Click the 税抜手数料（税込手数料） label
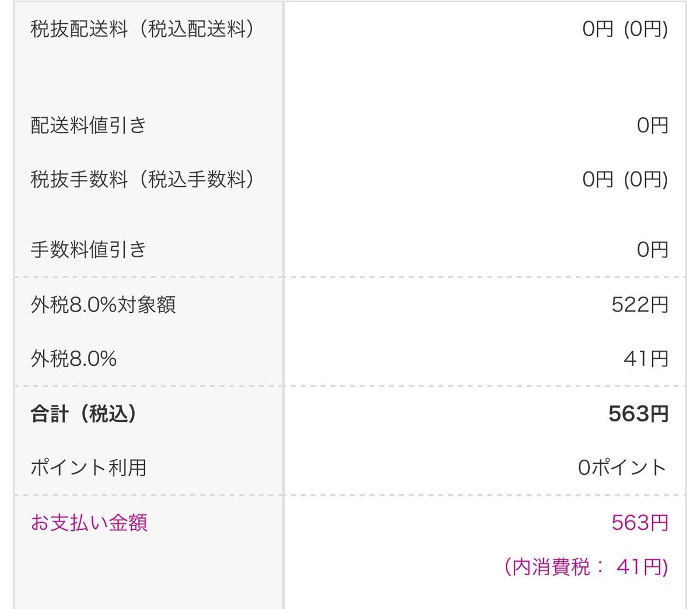 [x=143, y=180]
